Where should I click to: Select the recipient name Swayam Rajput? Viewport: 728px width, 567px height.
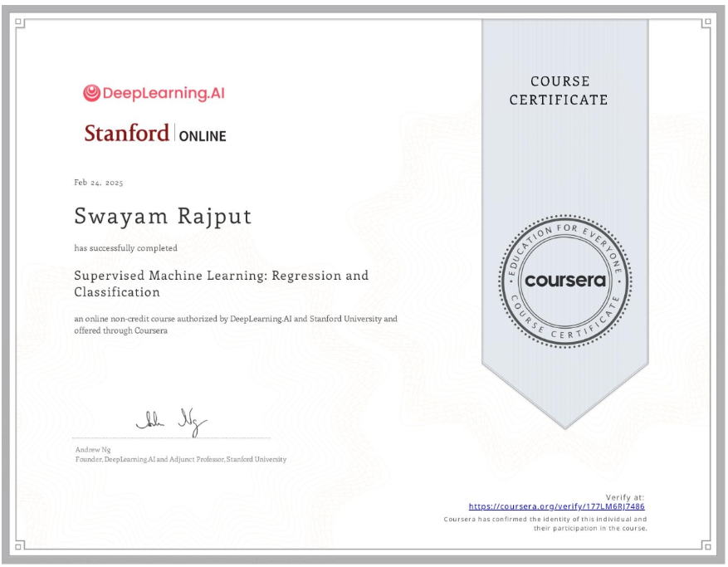[x=163, y=216]
